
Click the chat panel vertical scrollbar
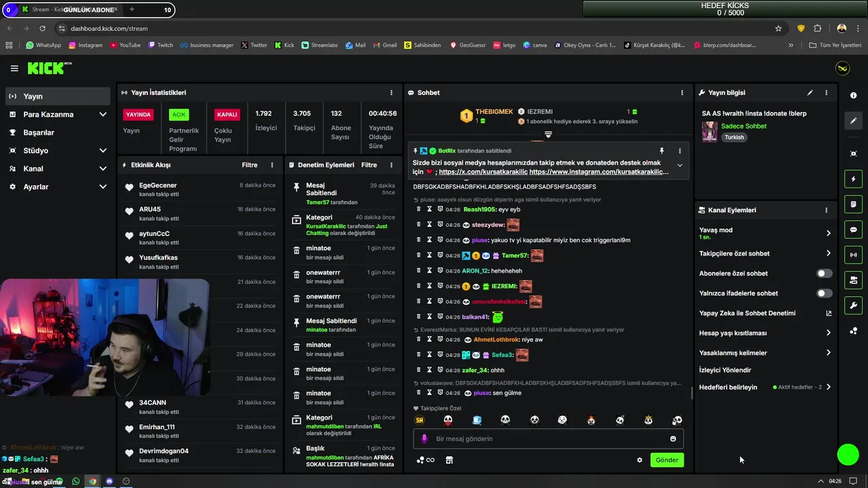(x=691, y=393)
